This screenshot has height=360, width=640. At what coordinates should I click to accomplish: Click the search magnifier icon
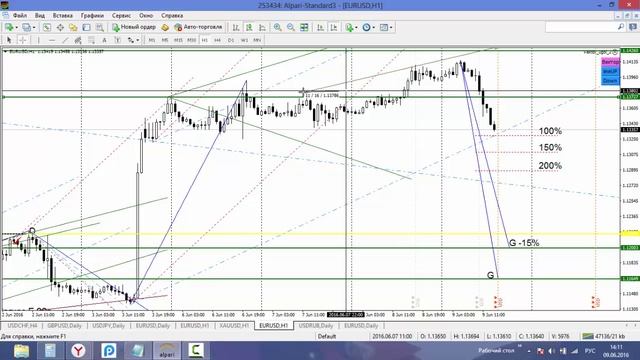(x=621, y=27)
